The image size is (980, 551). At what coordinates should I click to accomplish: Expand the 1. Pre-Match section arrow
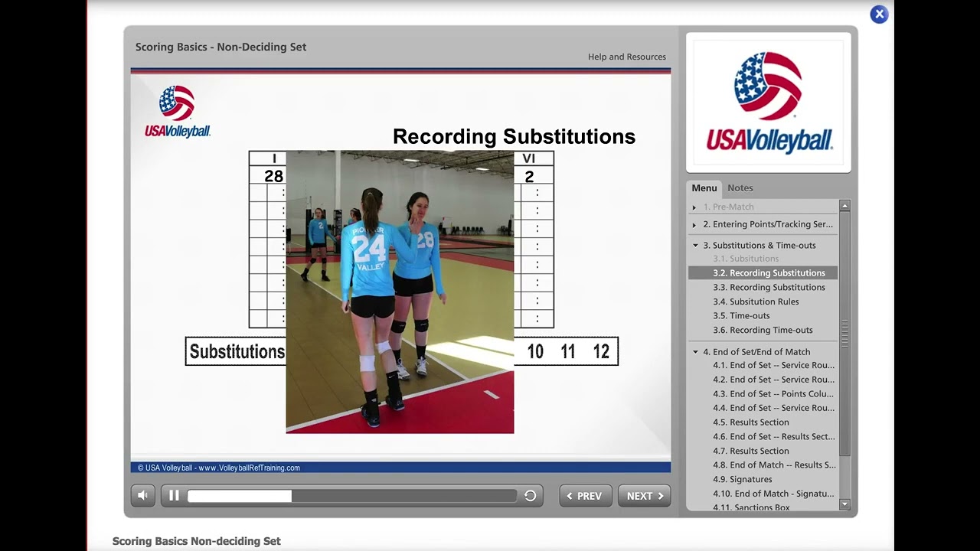[694, 207]
